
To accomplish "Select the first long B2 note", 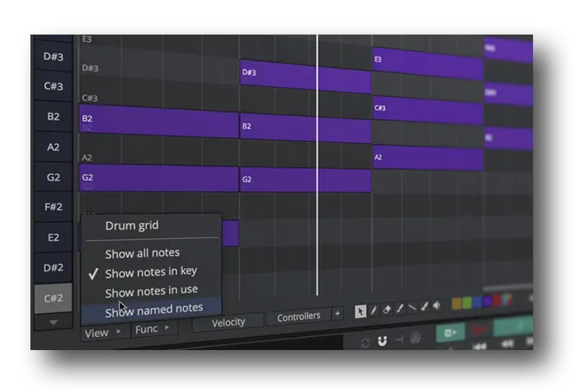I will click(x=159, y=122).
